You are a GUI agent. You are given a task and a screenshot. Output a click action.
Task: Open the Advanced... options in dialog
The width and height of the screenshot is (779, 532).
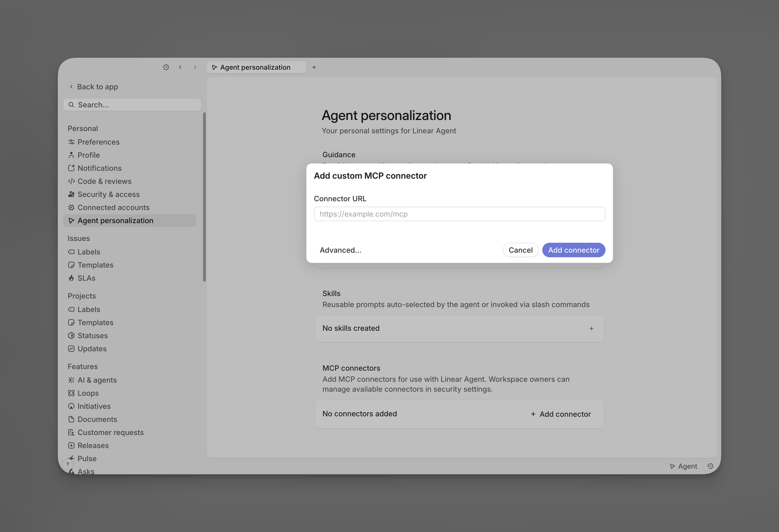[x=340, y=250]
